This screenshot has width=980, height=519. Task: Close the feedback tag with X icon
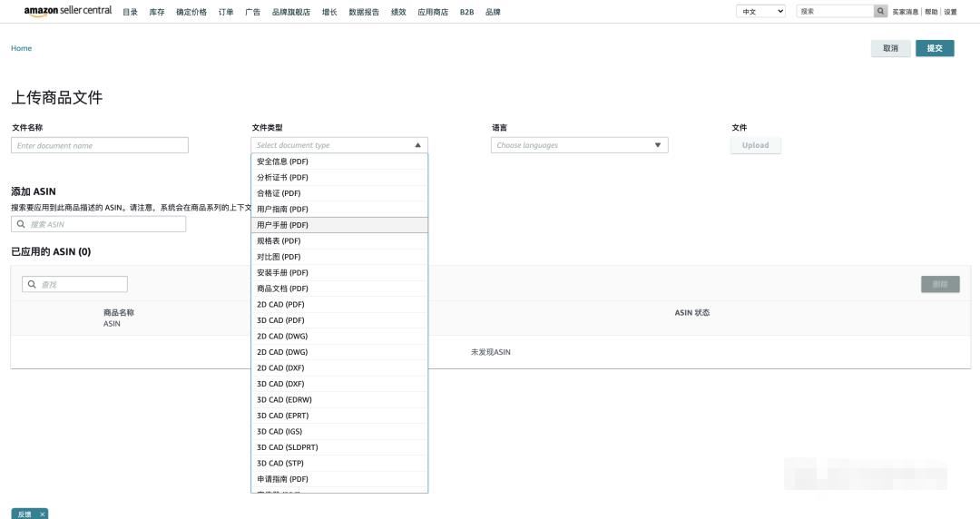42,514
